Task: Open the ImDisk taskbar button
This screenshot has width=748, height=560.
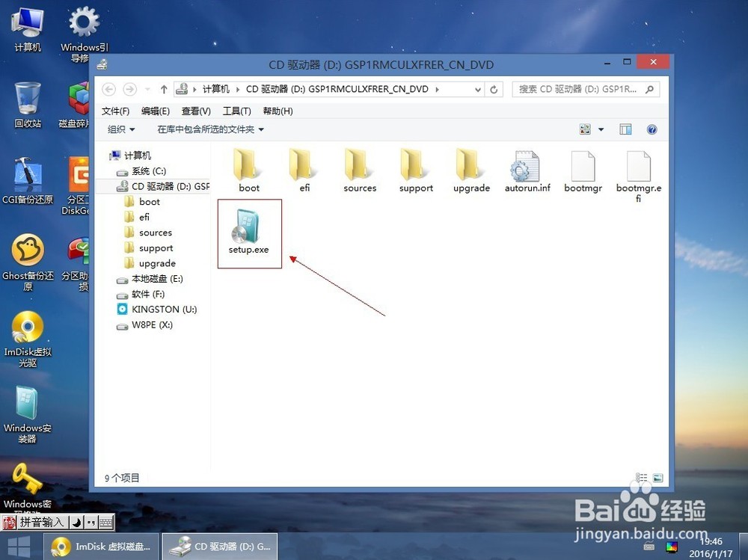Action: 102,547
